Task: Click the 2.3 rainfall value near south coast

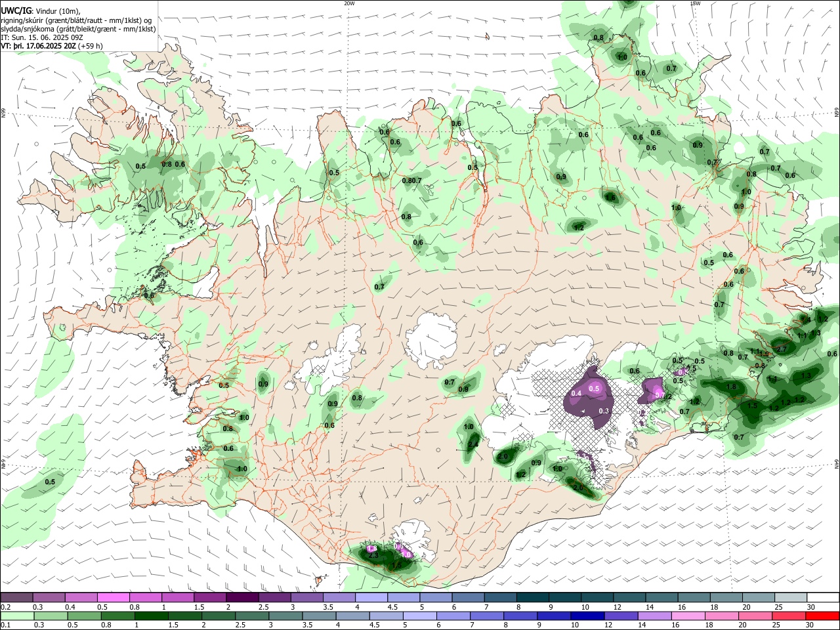Action: (373, 555)
